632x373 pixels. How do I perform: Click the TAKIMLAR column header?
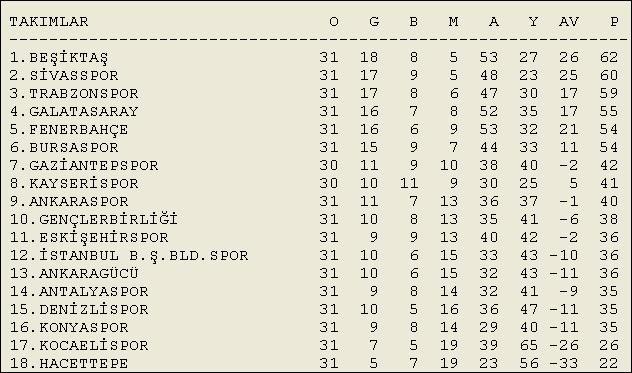(49, 22)
